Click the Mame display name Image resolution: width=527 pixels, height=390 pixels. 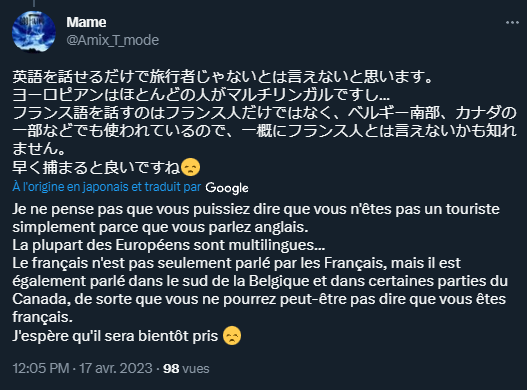(86, 23)
